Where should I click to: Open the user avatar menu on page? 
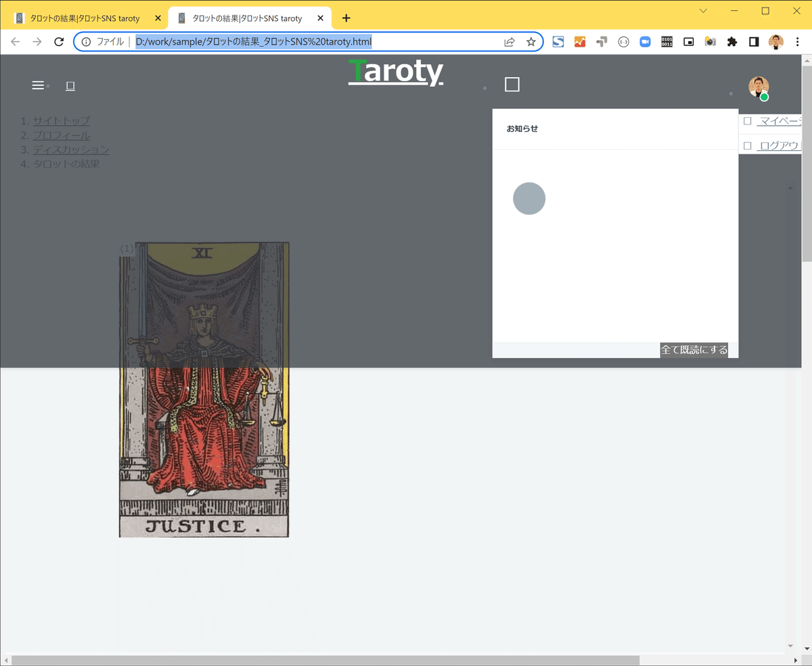pyautogui.click(x=759, y=87)
